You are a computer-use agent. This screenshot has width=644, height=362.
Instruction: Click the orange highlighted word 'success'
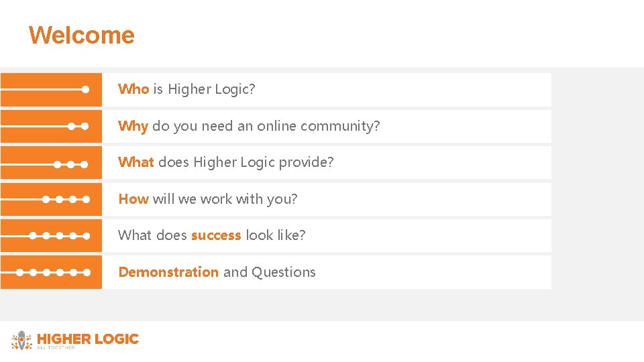click(215, 235)
